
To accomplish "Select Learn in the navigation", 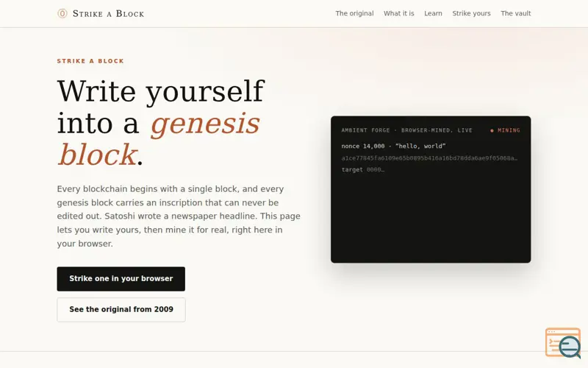I will point(433,13).
